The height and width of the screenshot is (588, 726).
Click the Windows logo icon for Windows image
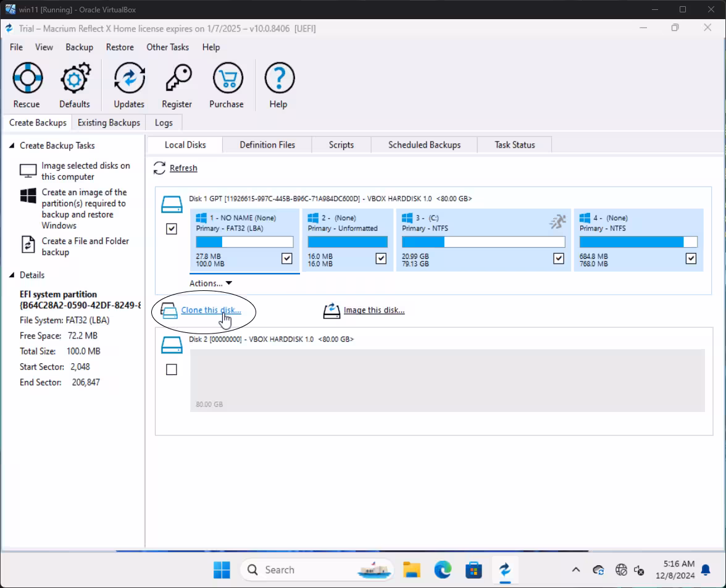tap(28, 196)
